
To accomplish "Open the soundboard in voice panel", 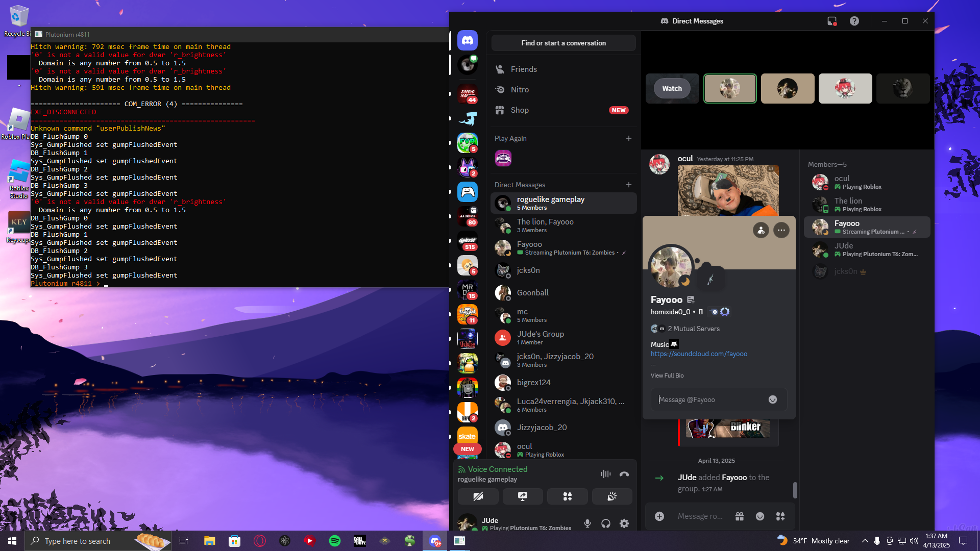I will [612, 496].
